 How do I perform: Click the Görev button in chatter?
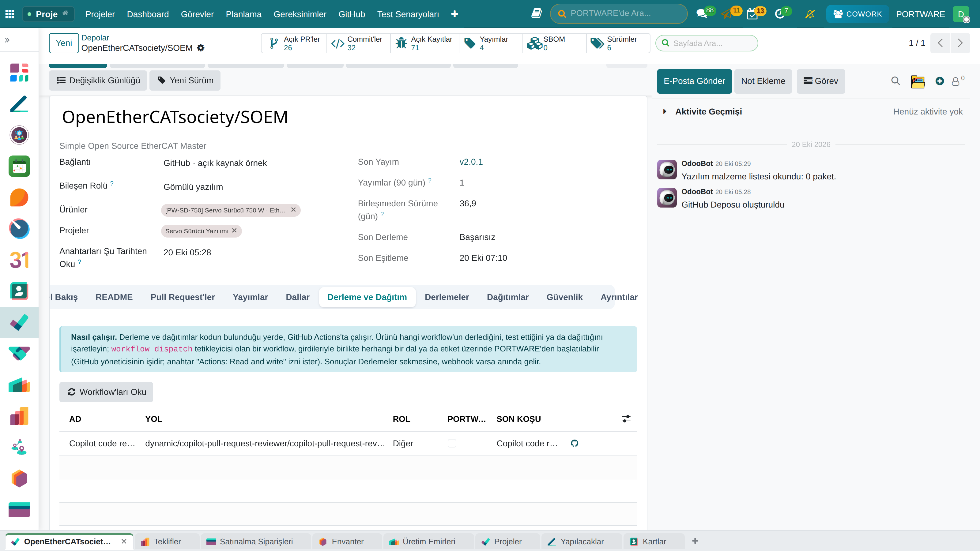pyautogui.click(x=821, y=81)
